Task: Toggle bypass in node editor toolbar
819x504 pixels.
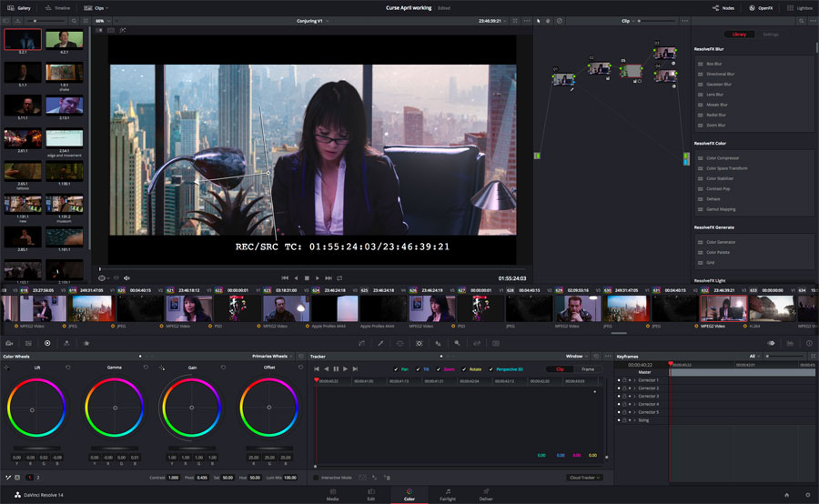Action: tap(560, 21)
